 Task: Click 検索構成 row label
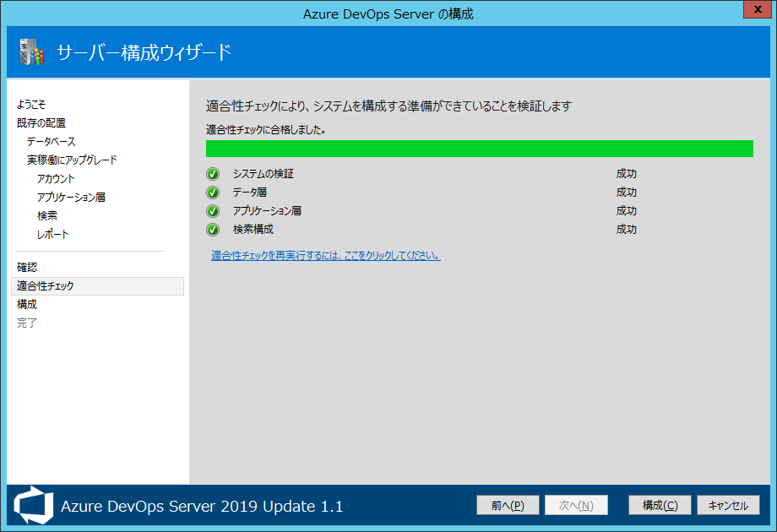[x=253, y=230]
